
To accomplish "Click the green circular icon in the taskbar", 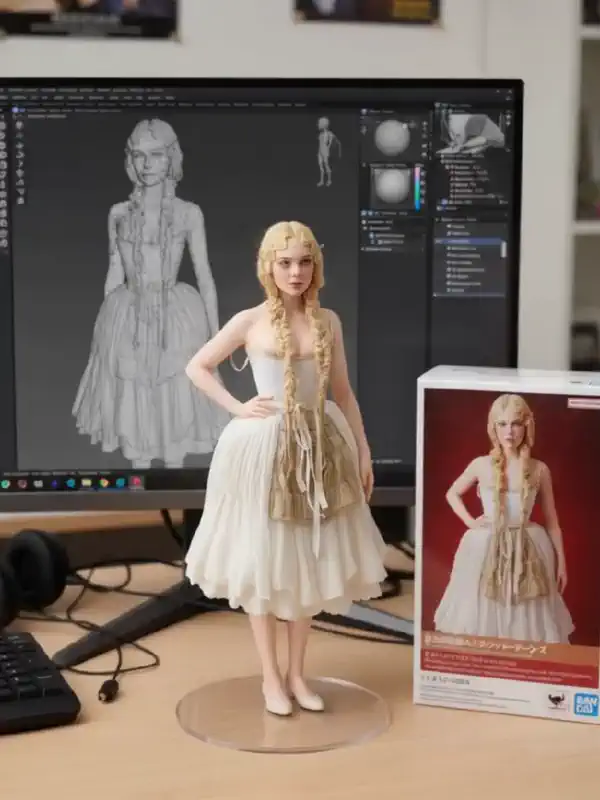I will (6, 484).
